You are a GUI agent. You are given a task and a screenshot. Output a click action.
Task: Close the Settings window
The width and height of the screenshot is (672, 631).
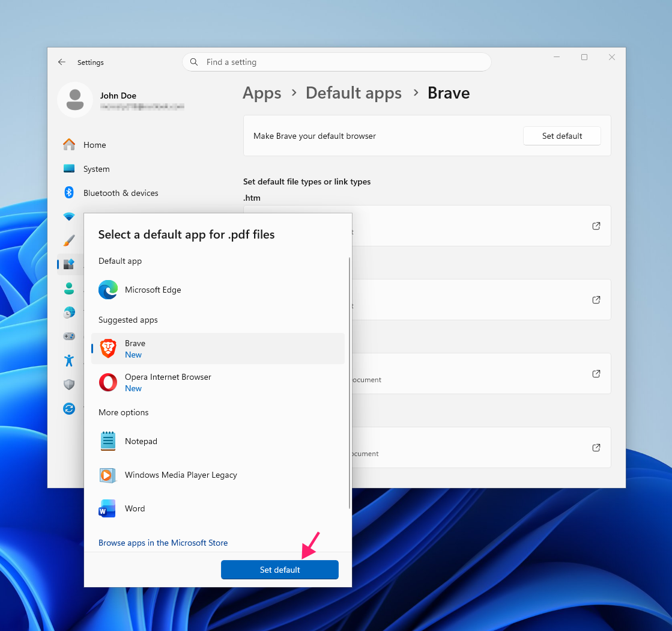[x=611, y=57]
